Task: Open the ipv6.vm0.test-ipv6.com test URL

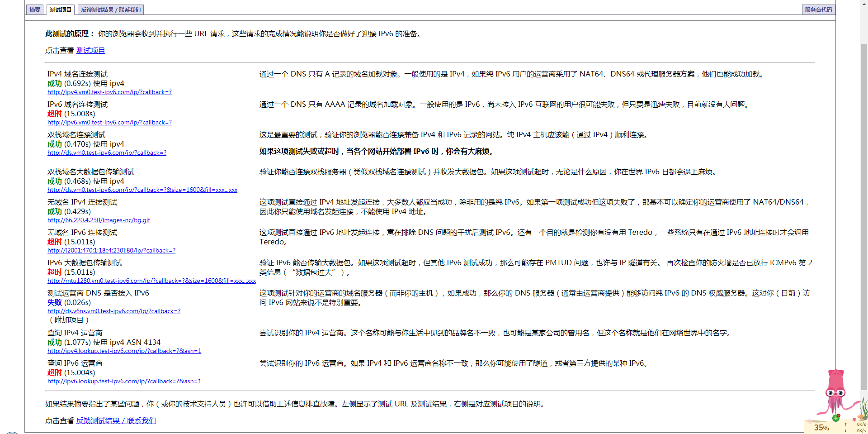Action: [109, 122]
